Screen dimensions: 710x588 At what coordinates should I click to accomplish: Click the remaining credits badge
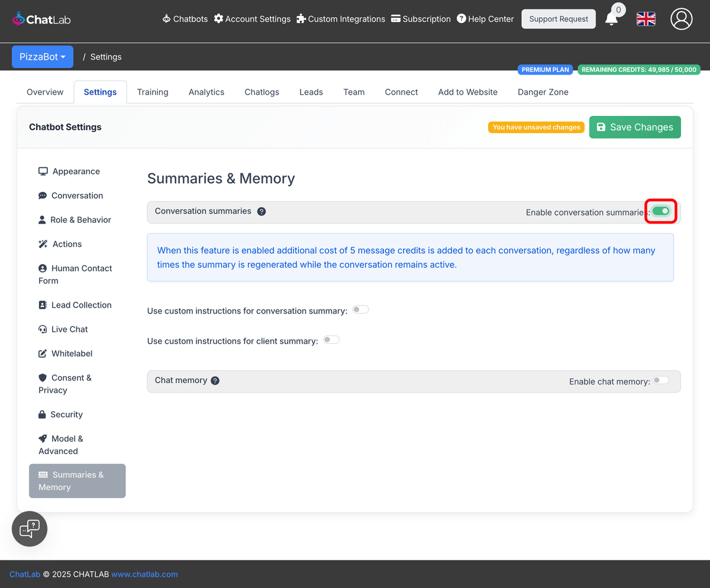click(x=639, y=69)
